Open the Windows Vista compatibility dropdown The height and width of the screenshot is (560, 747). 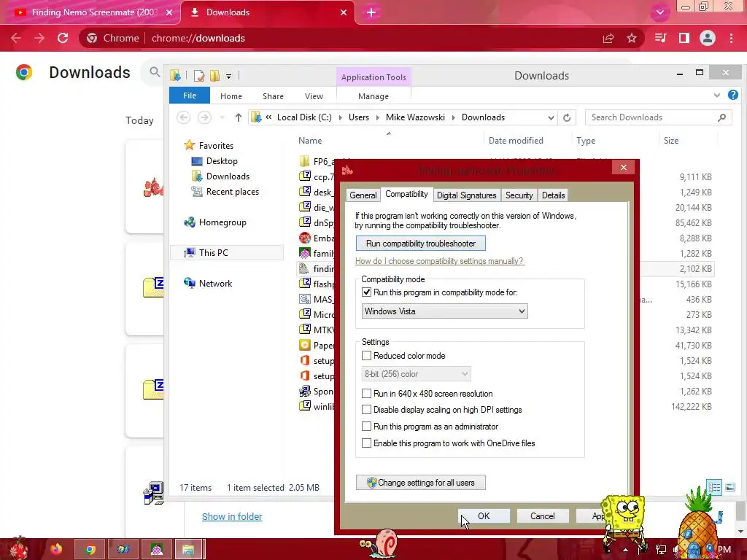[444, 311]
